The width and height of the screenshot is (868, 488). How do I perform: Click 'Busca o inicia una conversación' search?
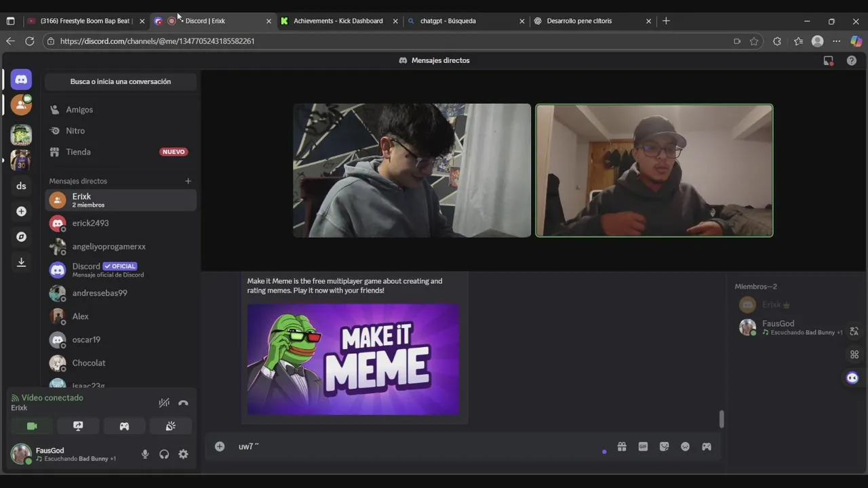pyautogui.click(x=121, y=81)
